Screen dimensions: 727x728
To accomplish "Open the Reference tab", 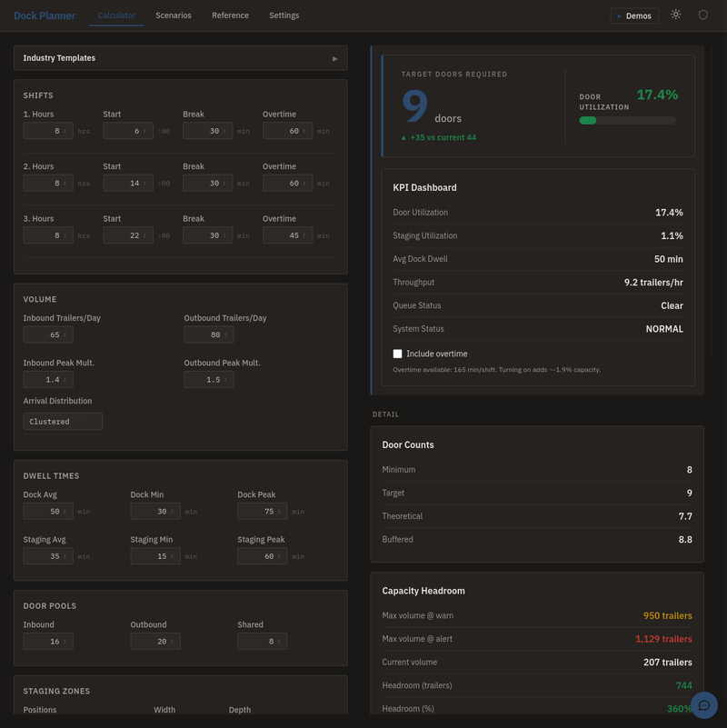I will coord(230,15).
